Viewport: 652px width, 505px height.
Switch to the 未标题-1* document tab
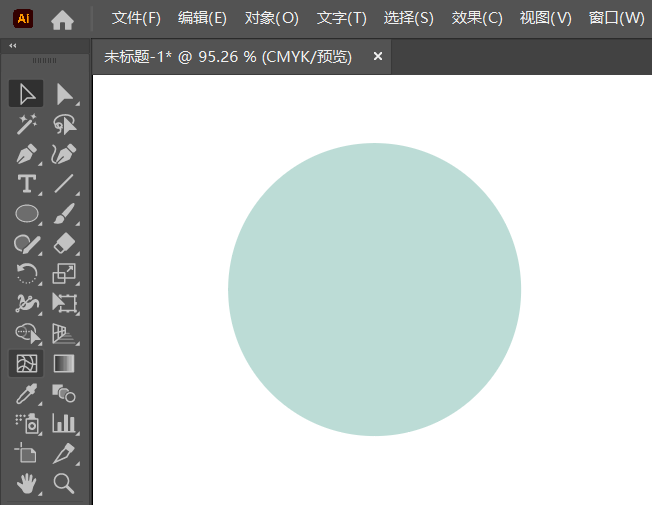[228, 57]
